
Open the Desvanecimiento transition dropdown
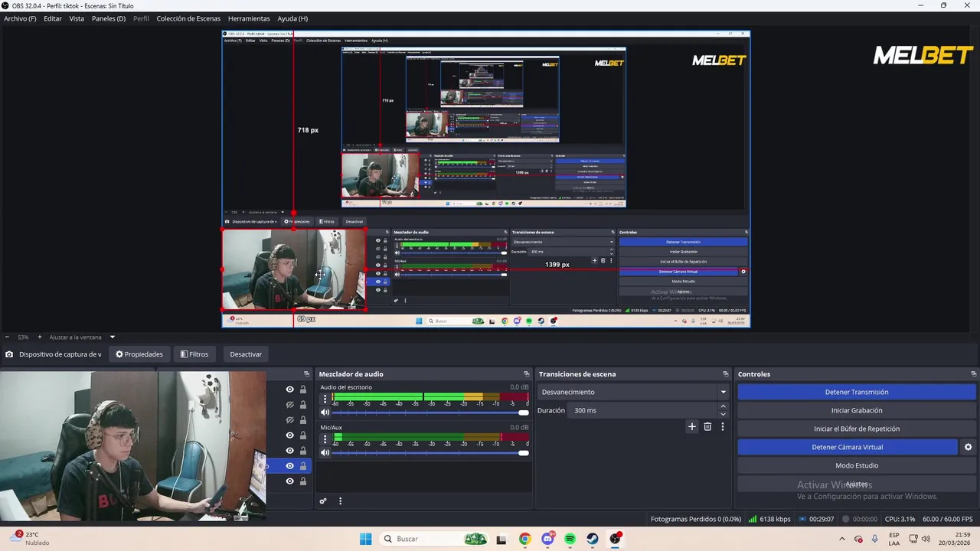pyautogui.click(x=633, y=392)
